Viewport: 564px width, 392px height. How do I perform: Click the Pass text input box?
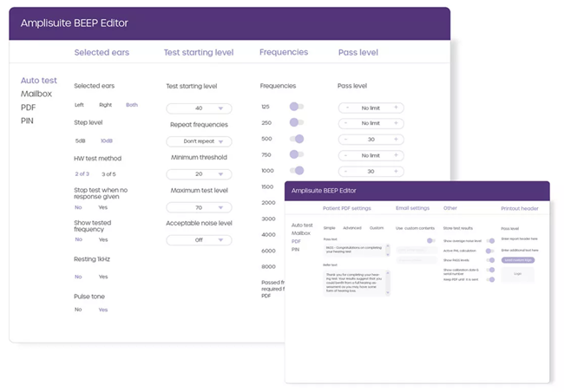356,250
